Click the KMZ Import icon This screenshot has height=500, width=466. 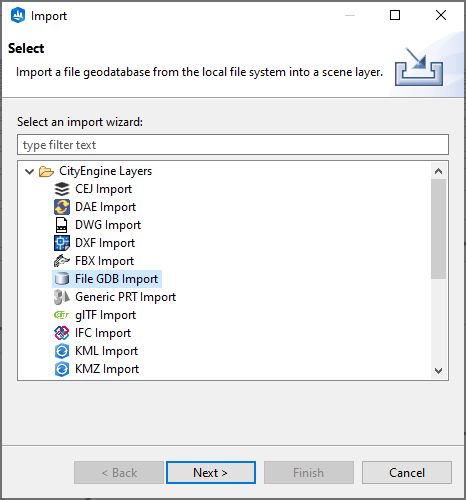coord(62,369)
